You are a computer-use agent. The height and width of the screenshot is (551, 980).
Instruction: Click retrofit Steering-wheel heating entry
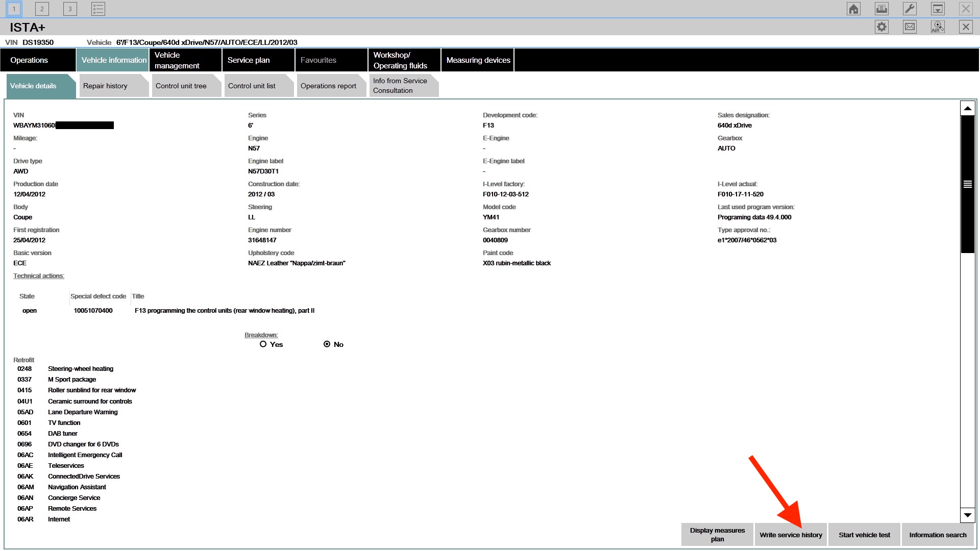(81, 369)
